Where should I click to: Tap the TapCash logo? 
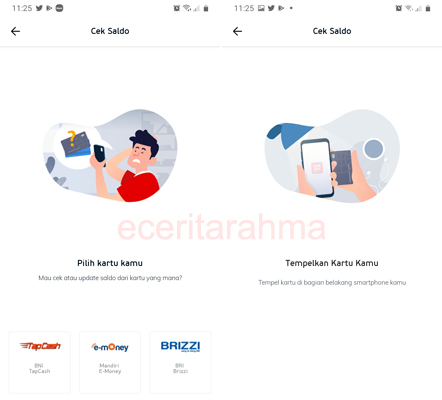click(40, 346)
